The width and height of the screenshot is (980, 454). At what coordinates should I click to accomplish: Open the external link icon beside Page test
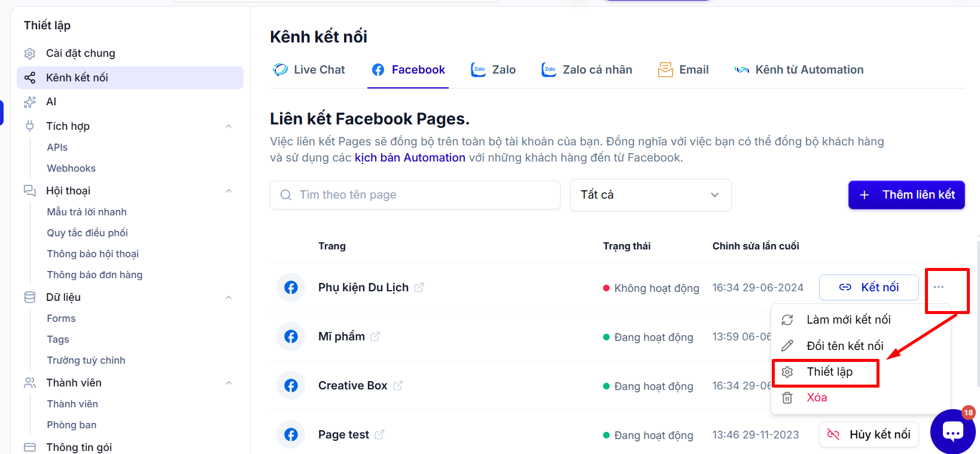379,435
